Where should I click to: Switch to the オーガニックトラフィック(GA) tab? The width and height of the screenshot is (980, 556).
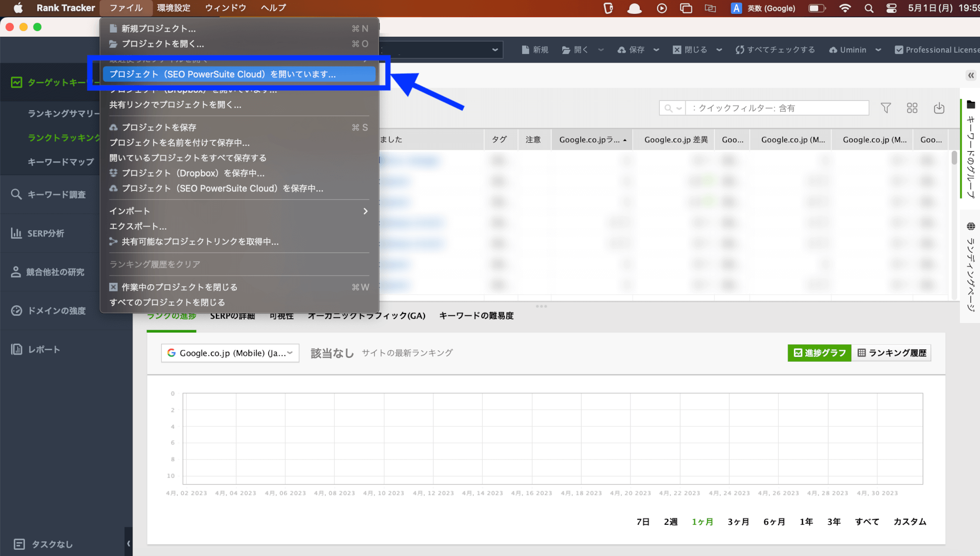(x=367, y=316)
